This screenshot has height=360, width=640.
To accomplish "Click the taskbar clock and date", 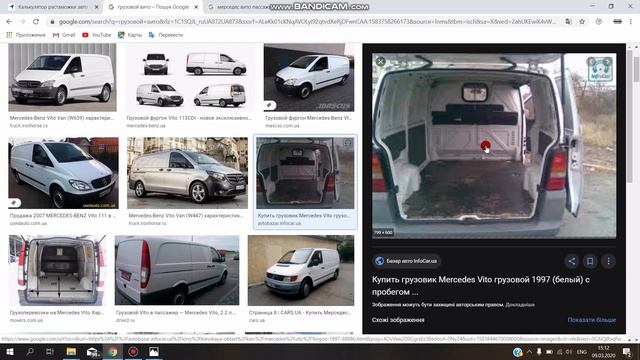I will (604, 352).
